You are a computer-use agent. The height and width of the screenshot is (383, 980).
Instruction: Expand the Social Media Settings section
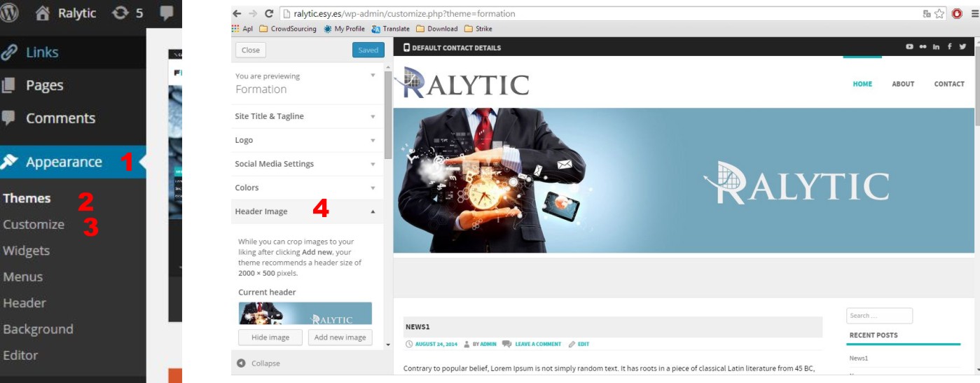[308, 164]
